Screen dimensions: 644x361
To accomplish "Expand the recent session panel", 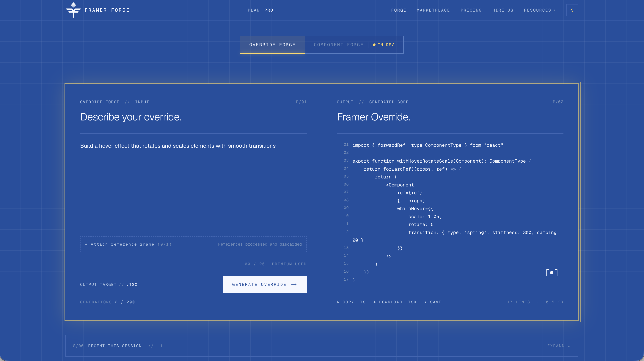I will [559, 346].
